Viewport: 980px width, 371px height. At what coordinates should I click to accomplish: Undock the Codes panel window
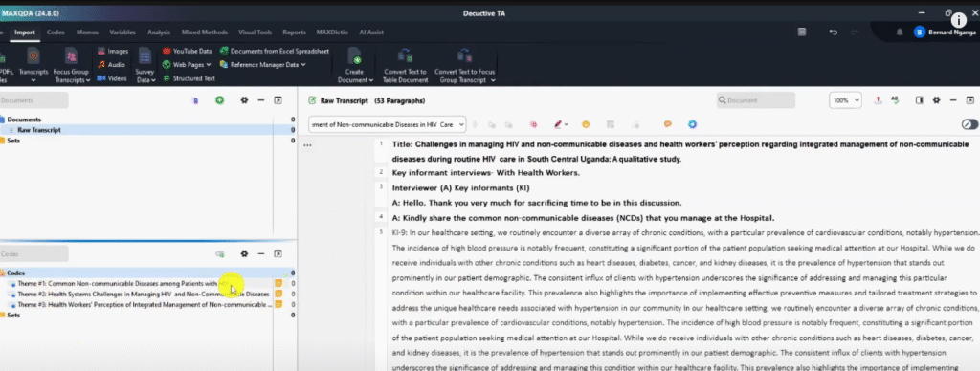278,253
